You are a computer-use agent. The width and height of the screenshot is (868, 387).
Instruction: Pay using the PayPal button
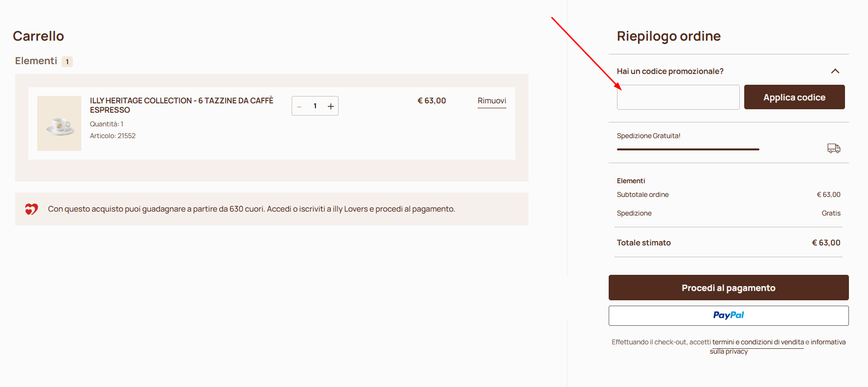pyautogui.click(x=728, y=315)
